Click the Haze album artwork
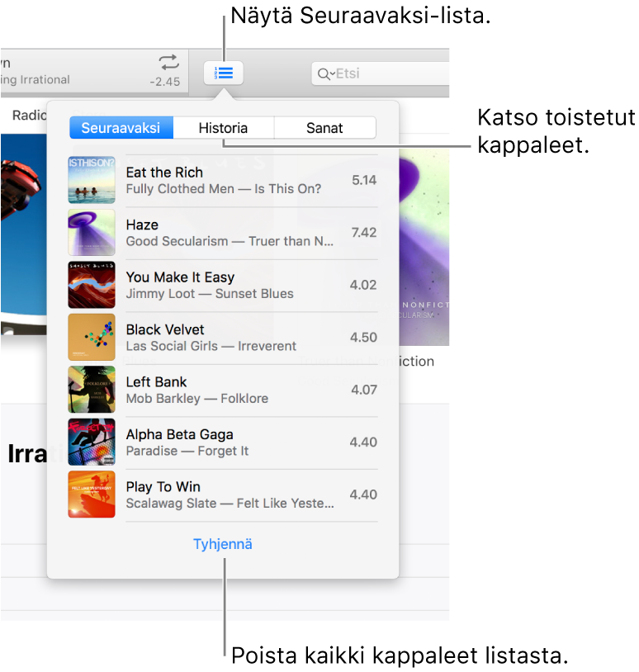Screen dimensions: 639x672 pyautogui.click(x=92, y=232)
